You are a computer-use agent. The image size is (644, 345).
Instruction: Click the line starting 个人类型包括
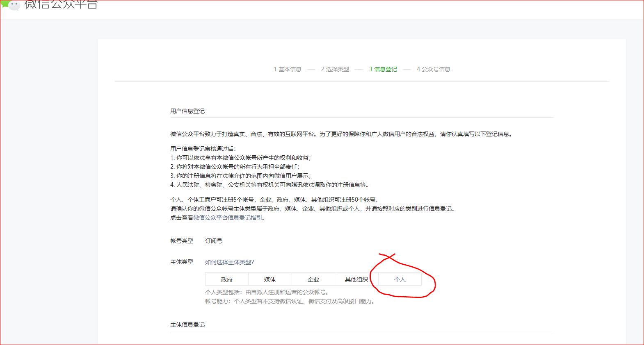pyautogui.click(x=267, y=292)
